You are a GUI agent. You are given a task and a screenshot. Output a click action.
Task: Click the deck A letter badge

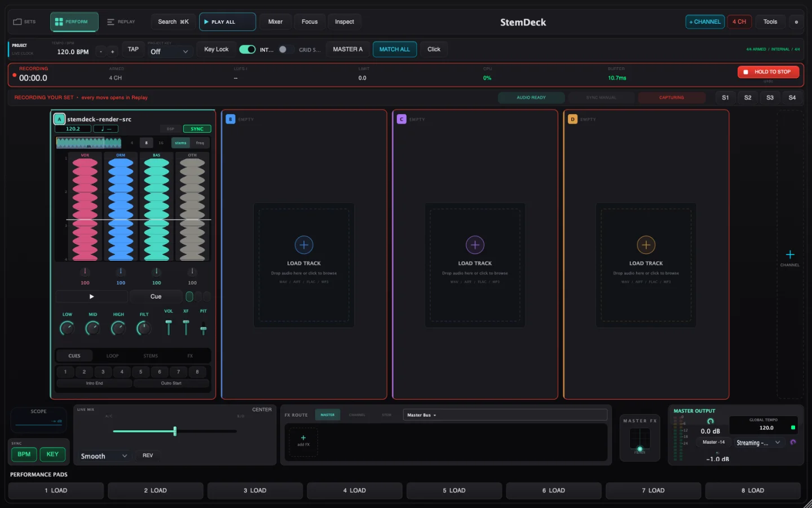[x=59, y=119]
